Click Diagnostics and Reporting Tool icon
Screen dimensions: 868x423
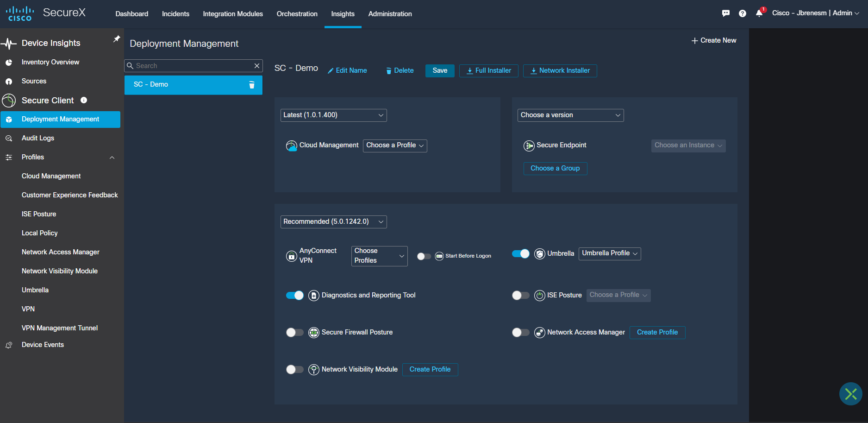314,296
